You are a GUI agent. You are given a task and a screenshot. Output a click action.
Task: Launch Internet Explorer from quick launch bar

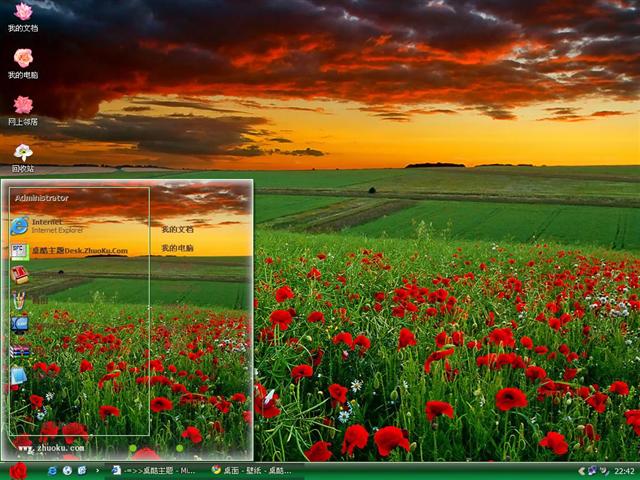tap(52, 471)
